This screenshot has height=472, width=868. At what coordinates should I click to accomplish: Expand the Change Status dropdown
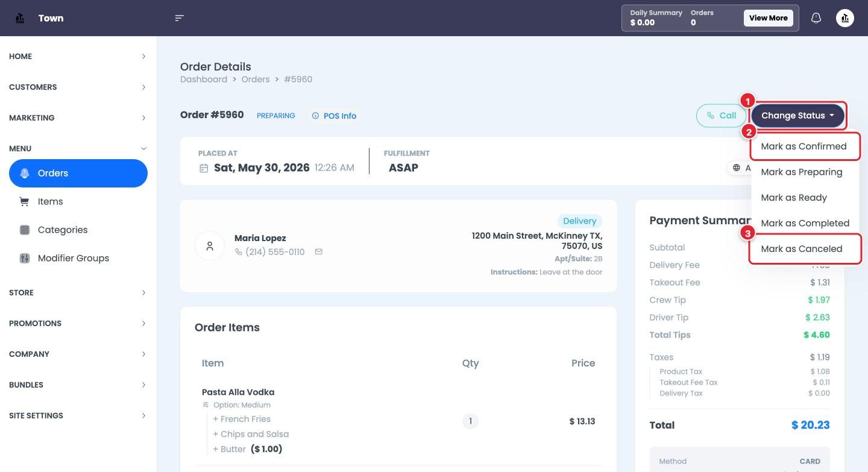[x=797, y=116]
